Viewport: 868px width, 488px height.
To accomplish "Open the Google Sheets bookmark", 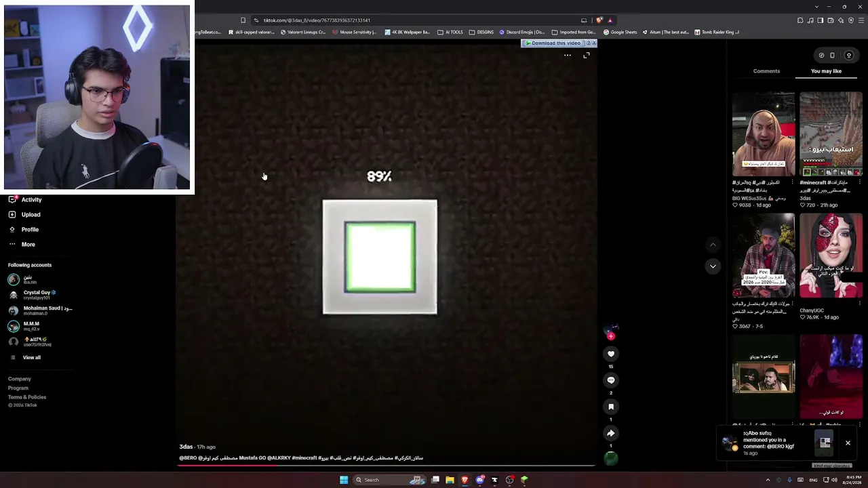I will tap(620, 32).
